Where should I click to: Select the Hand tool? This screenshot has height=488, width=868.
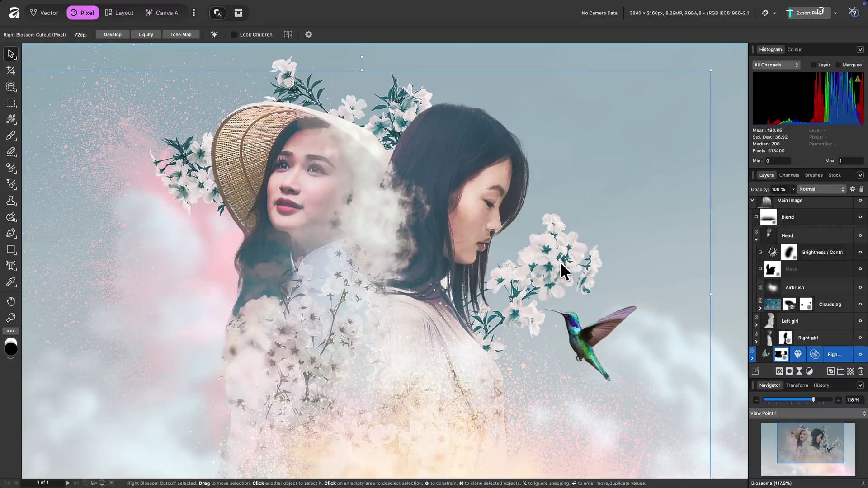tap(11, 301)
